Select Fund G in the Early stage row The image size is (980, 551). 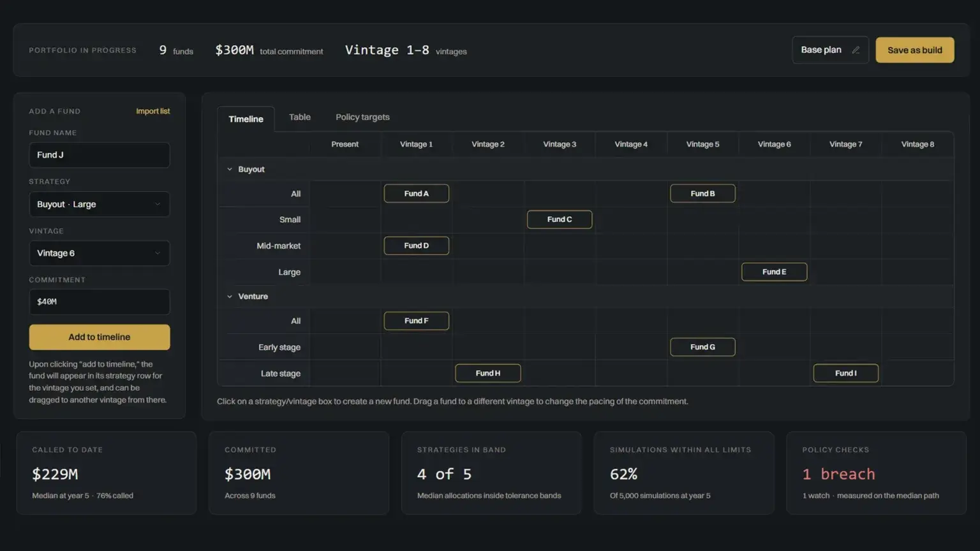pyautogui.click(x=702, y=347)
